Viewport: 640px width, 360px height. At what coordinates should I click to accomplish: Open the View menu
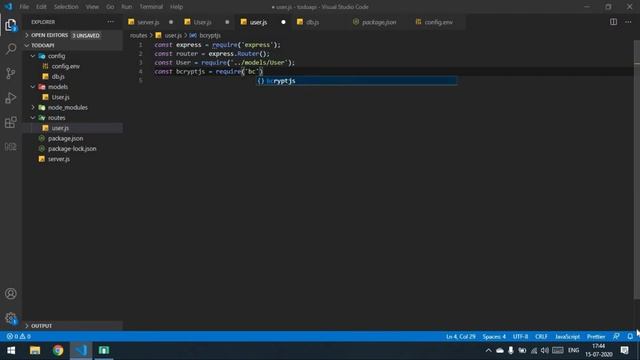click(92, 7)
